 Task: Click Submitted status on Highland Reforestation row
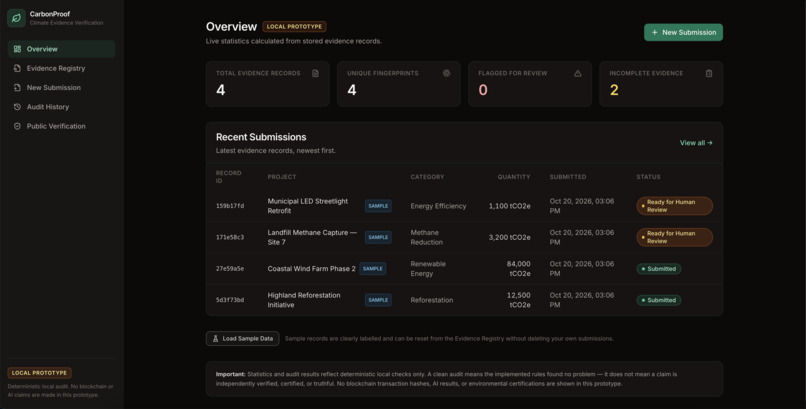click(658, 300)
